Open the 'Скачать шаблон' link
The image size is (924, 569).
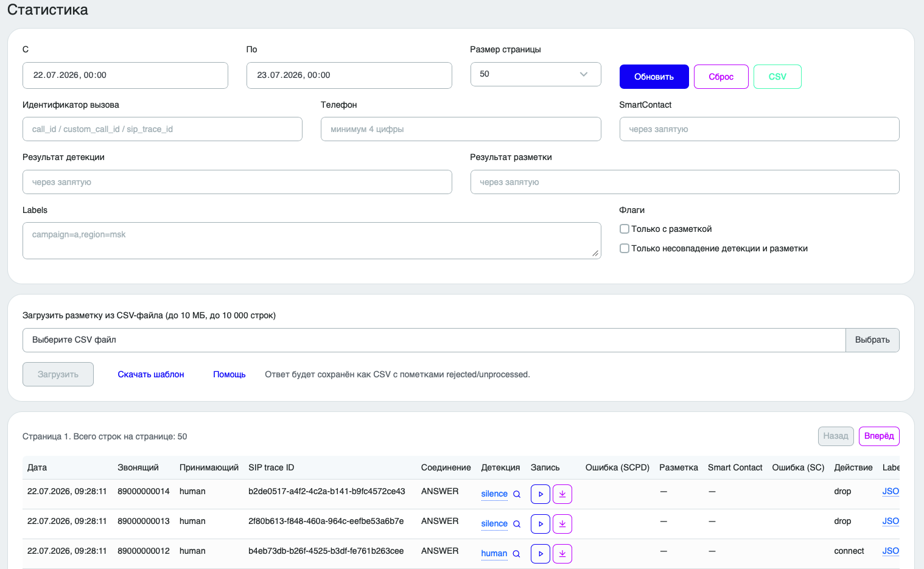coord(151,374)
